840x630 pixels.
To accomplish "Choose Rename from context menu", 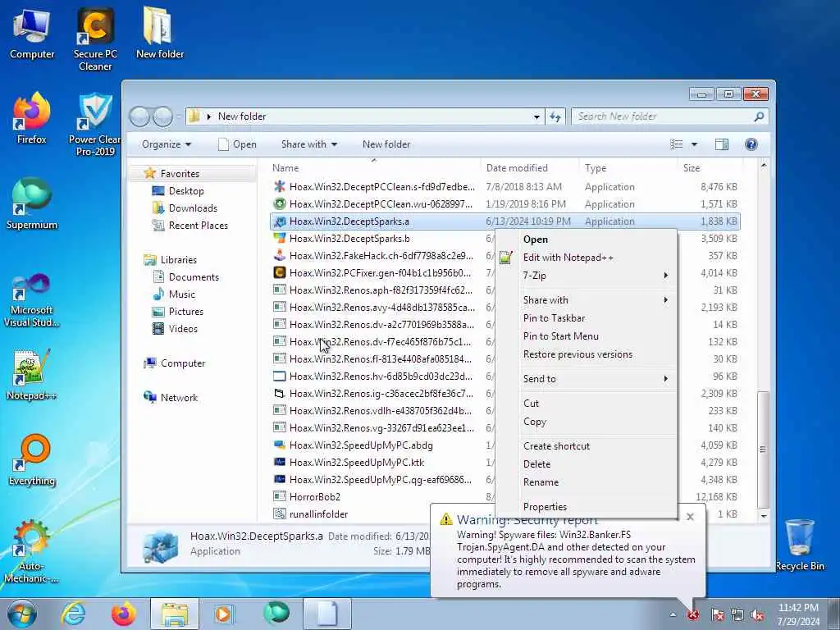I will (x=587, y=482).
